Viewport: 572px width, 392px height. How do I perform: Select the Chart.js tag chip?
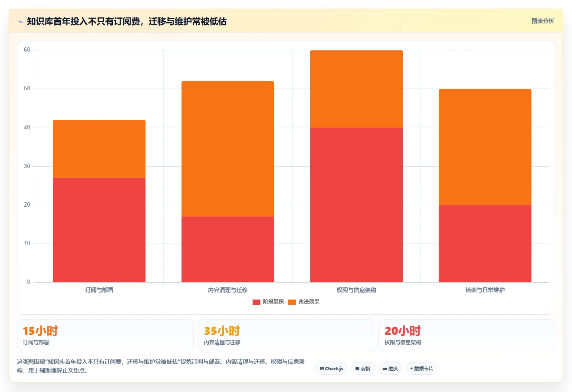(x=331, y=369)
